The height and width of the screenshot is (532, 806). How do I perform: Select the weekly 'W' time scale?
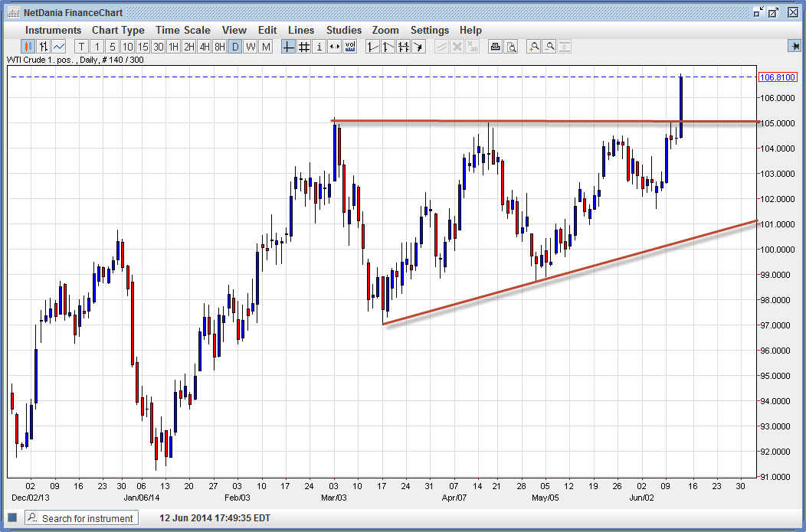[251, 47]
